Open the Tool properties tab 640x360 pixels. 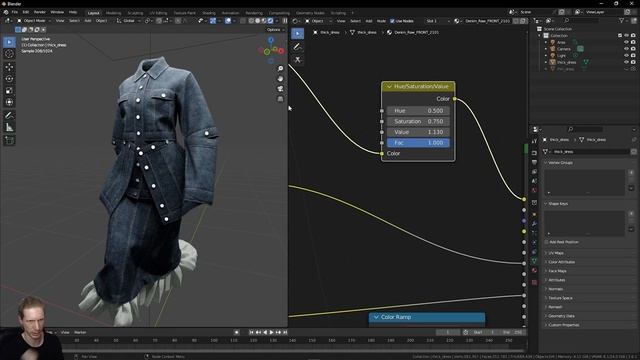click(x=534, y=141)
